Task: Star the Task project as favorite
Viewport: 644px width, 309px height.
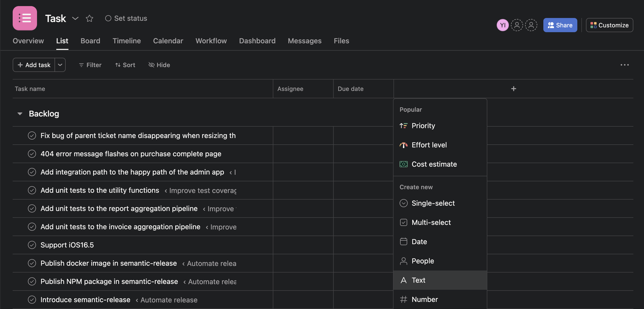Action: point(89,18)
